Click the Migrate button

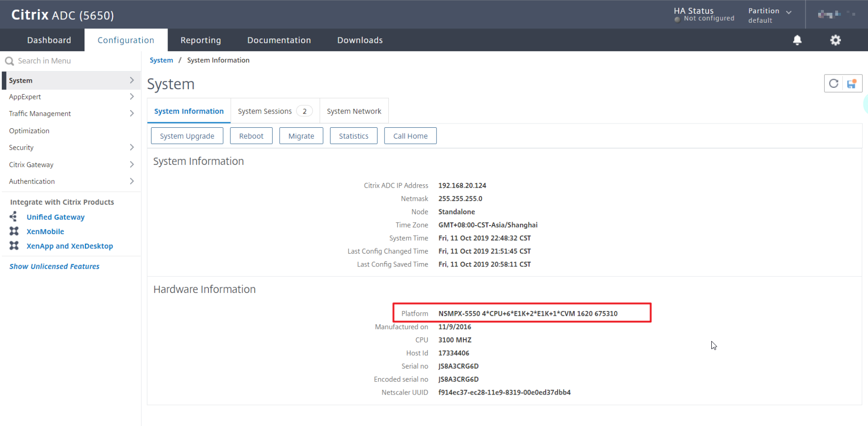[x=301, y=136]
